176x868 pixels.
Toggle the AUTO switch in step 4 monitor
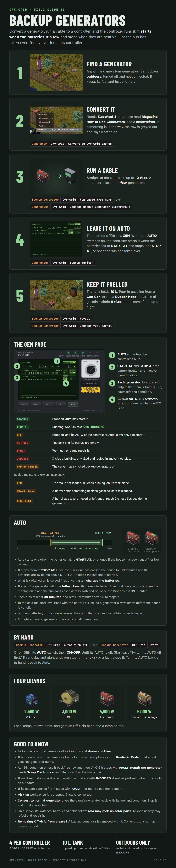pos(75,224)
